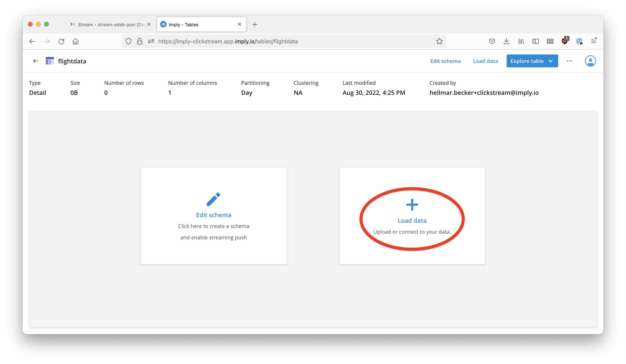Toggle the browser bookmark star
The image size is (626, 364).
[x=440, y=41]
